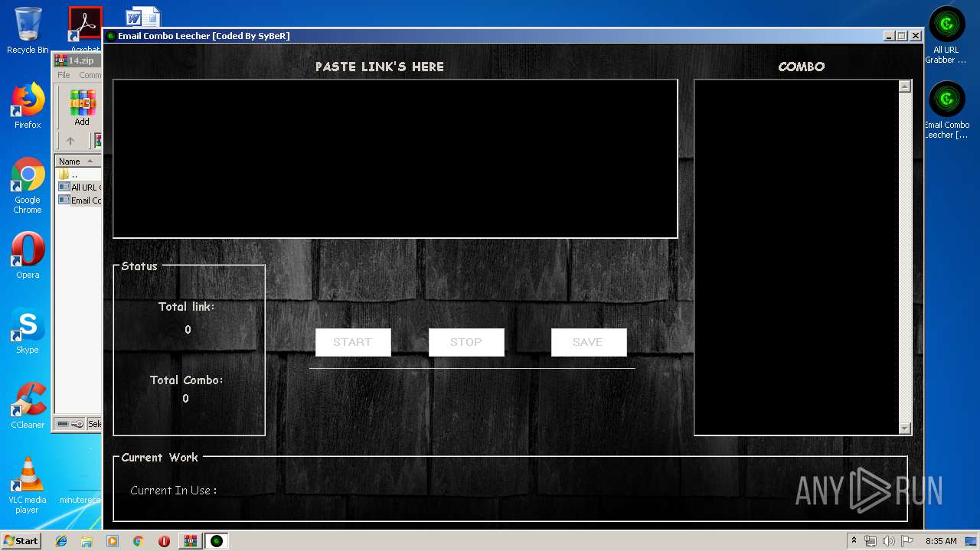Select the parent folder '..' row in WinRAR
The image size is (980, 551).
click(79, 174)
